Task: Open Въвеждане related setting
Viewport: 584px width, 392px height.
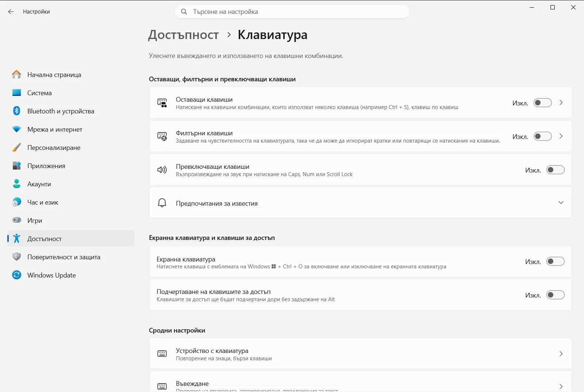Action: click(x=360, y=382)
